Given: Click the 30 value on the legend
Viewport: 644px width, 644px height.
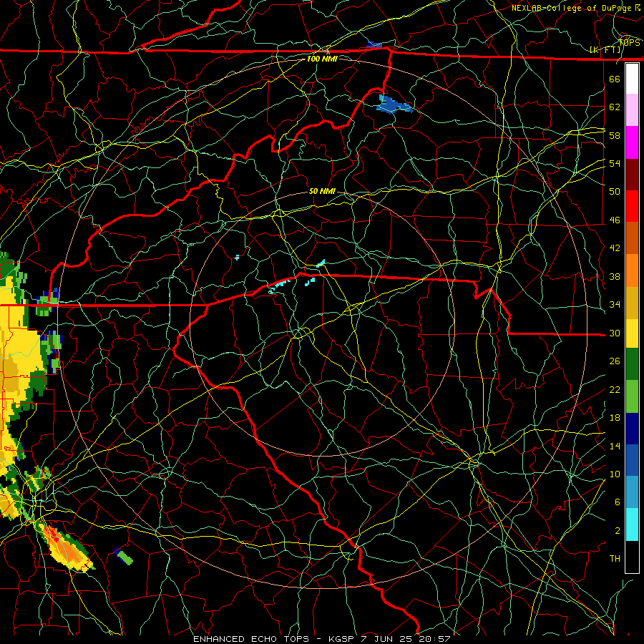Looking at the screenshot, I should [615, 333].
